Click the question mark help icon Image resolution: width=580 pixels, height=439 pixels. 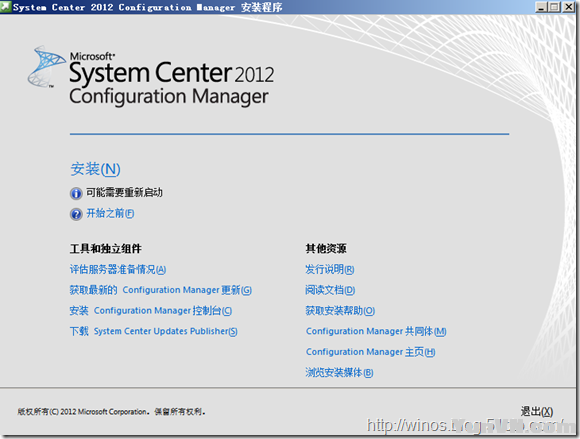(76, 214)
